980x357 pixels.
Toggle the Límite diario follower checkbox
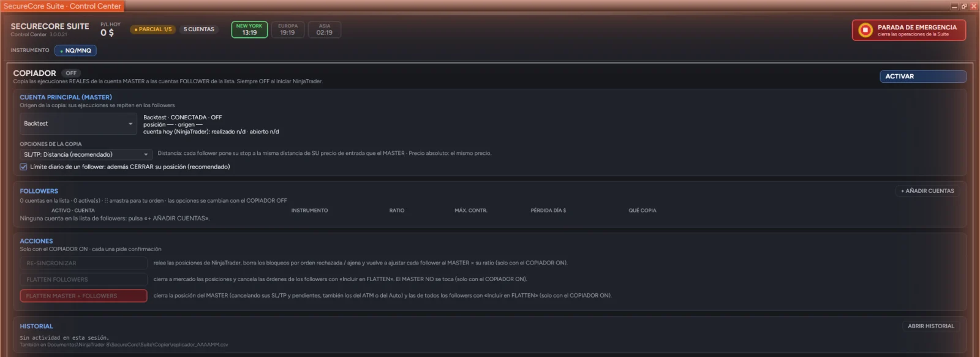click(x=23, y=167)
